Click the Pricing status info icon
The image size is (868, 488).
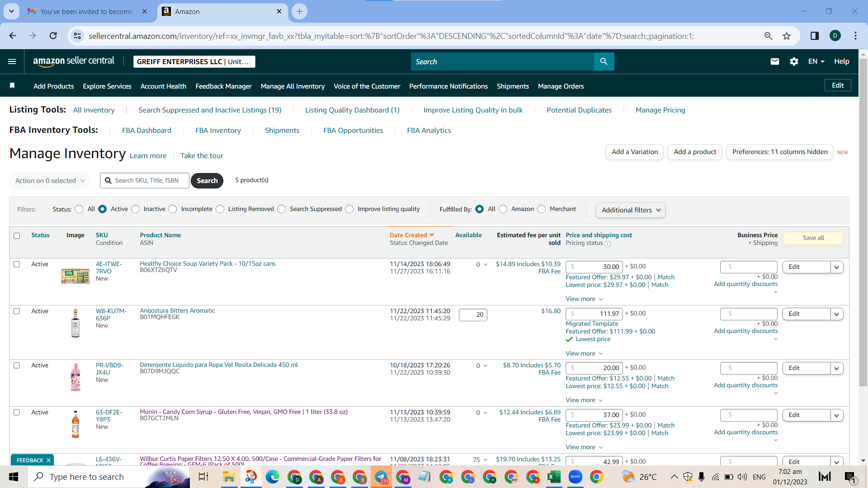608,244
